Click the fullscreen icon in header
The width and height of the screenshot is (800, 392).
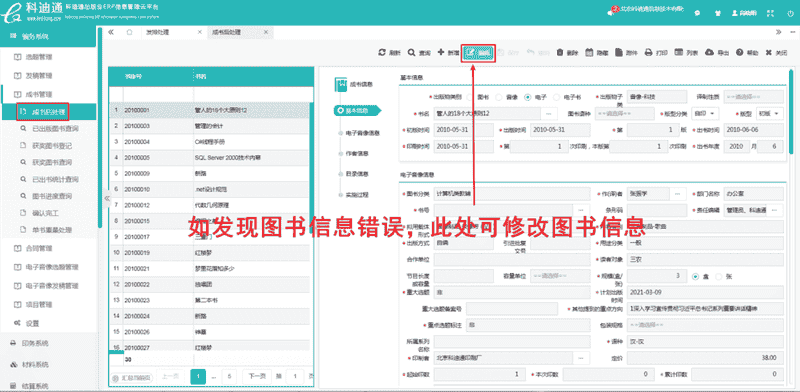click(771, 13)
